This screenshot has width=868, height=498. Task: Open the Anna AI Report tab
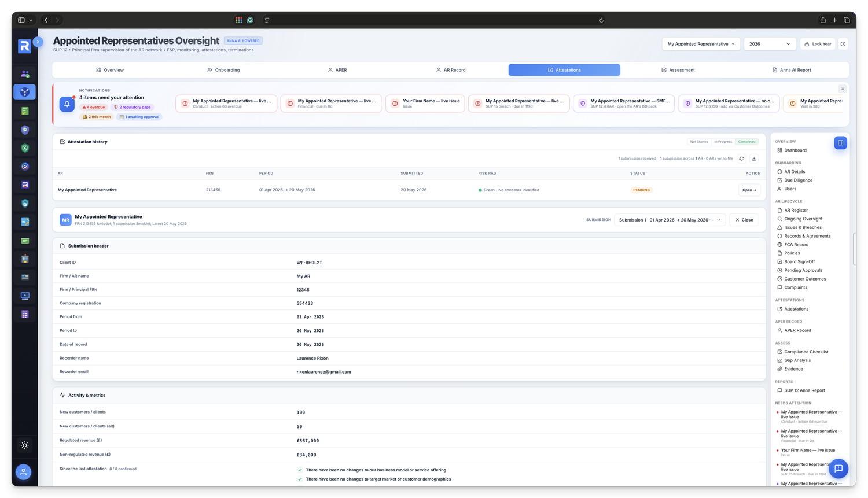[x=792, y=70]
